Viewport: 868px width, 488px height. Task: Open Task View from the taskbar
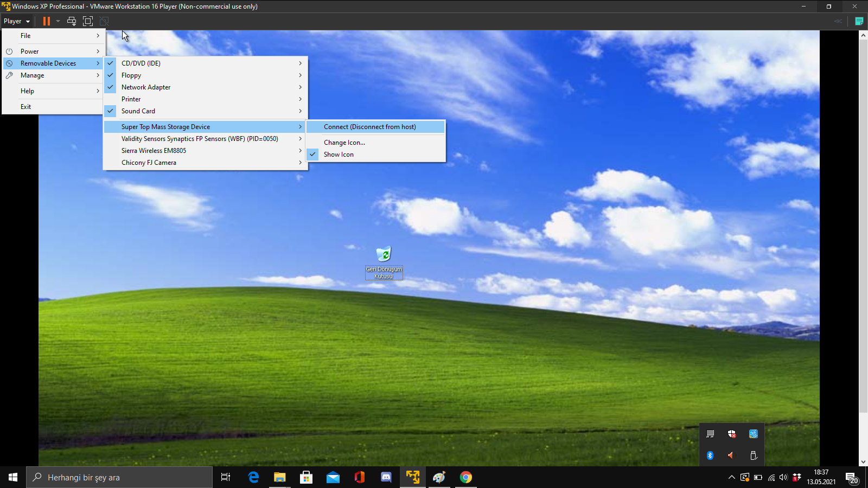coord(226,477)
